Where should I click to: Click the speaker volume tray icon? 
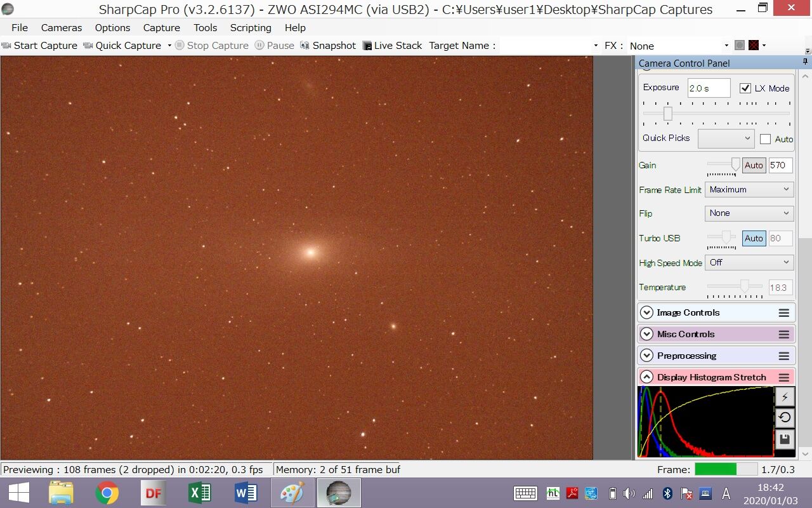(629, 493)
